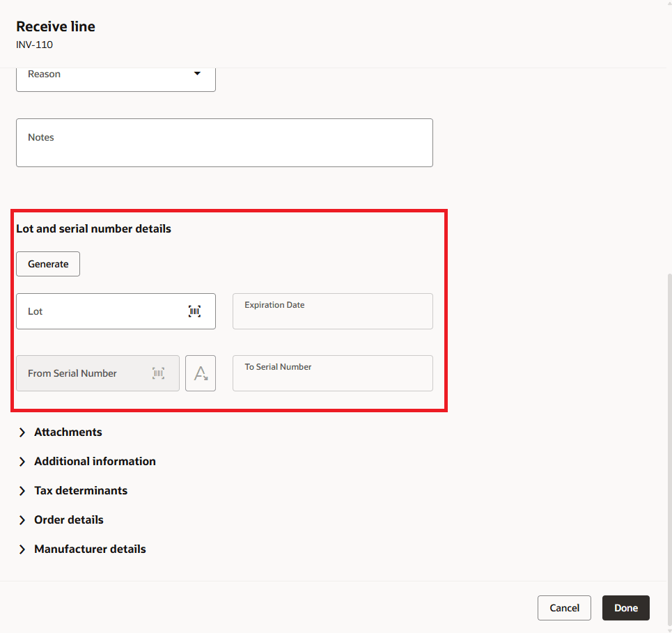Click the Done button
Image resolution: width=672 pixels, height=633 pixels.
625,608
